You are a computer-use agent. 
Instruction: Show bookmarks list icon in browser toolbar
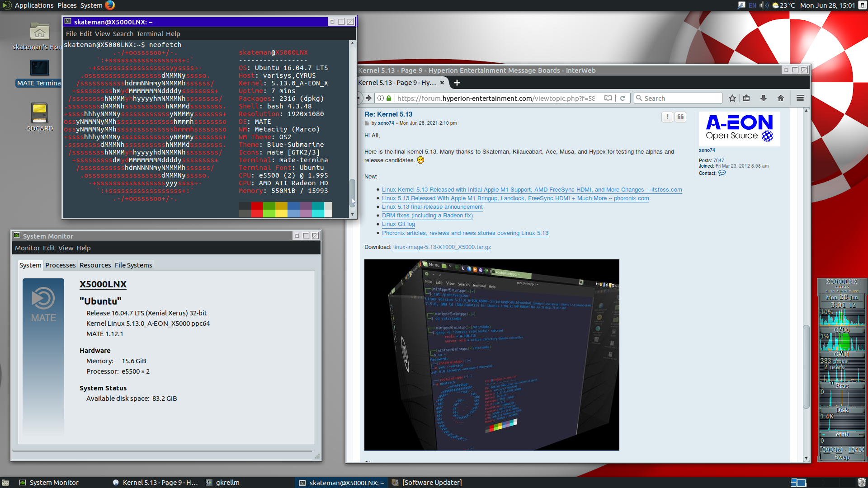click(x=746, y=99)
